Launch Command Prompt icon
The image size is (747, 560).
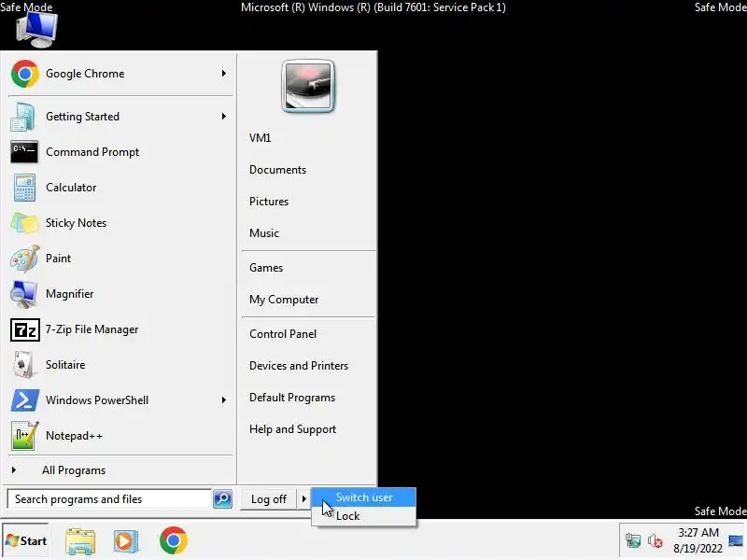[x=24, y=152]
